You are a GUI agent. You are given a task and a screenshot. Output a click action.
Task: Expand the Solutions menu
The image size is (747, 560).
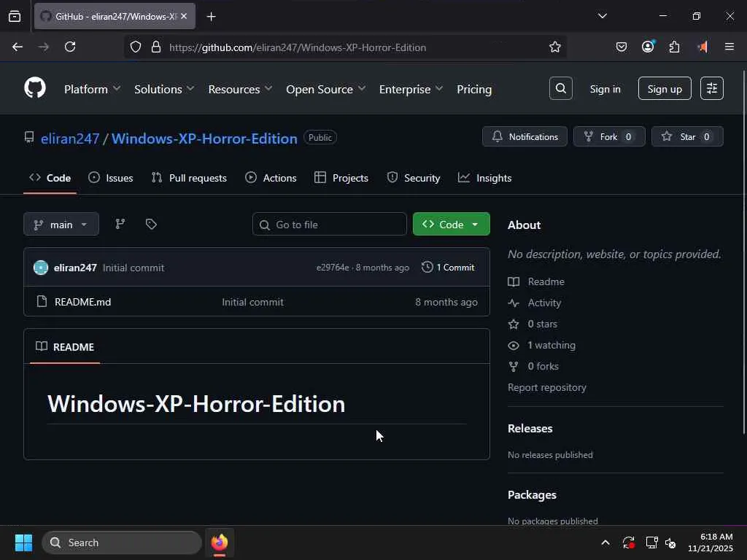pyautogui.click(x=164, y=89)
